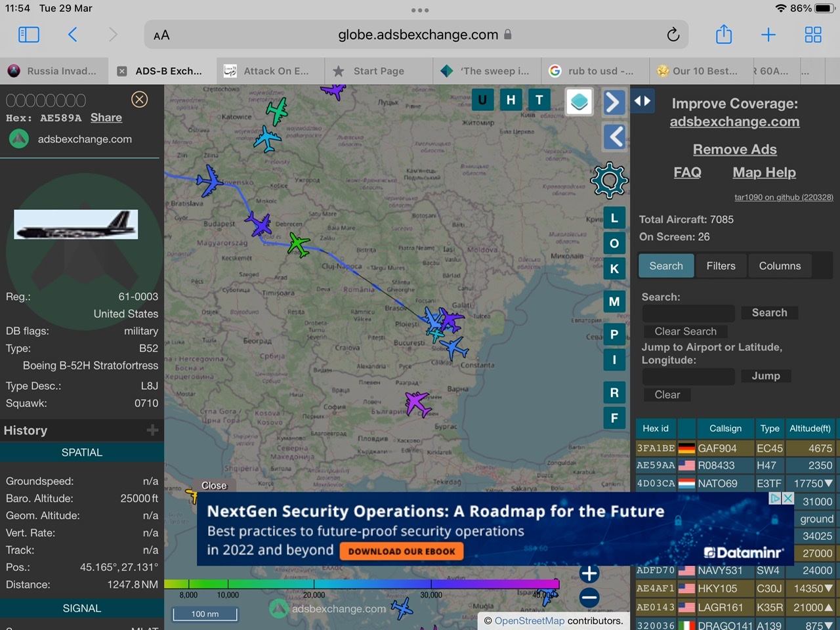
Task: Open the Safari share sheet icon
Action: [724, 34]
